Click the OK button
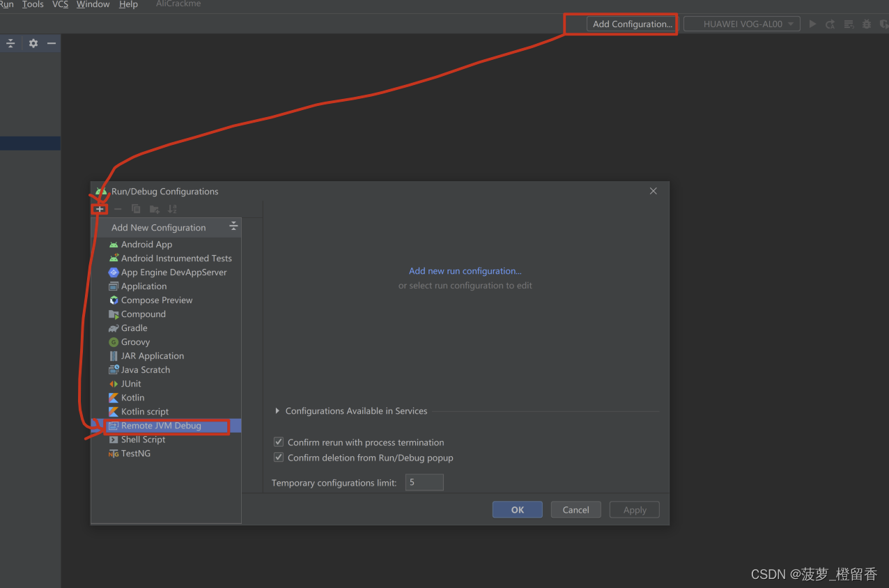 click(x=518, y=510)
